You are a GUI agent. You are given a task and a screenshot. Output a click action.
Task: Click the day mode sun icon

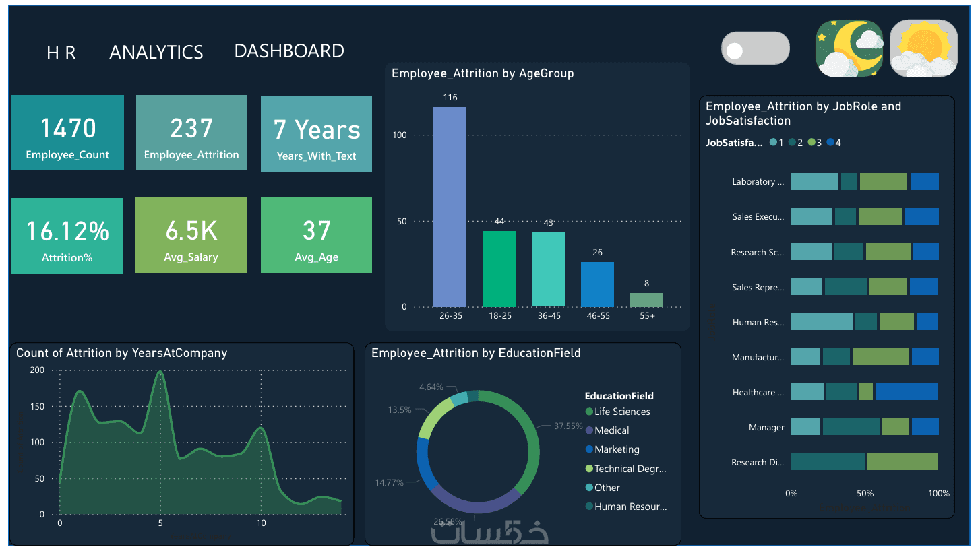[x=923, y=48]
